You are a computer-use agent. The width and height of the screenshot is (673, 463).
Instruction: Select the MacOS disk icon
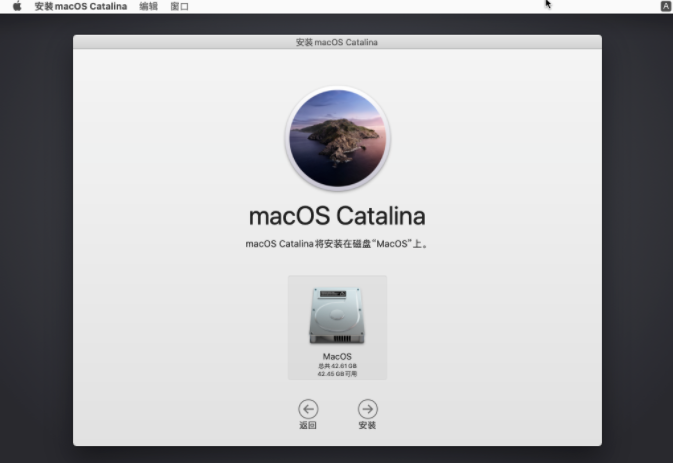(337, 315)
